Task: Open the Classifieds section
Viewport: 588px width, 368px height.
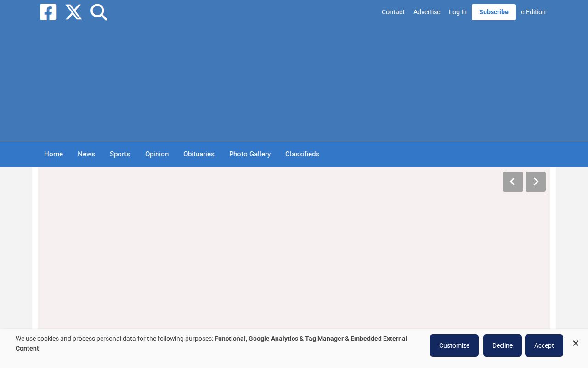Action: (302, 154)
